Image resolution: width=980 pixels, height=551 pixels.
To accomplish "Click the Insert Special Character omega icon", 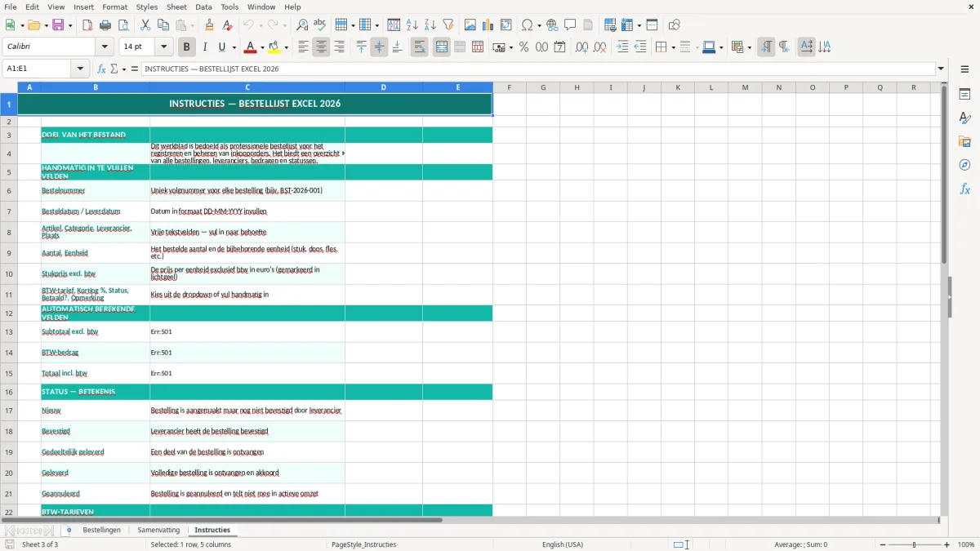I will point(527,25).
